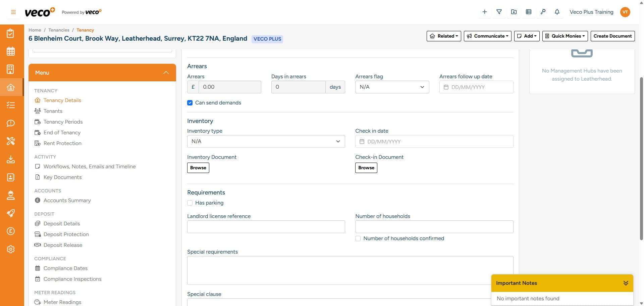This screenshot has width=644, height=306.
Task: Select Tenants from the Tenancy menu
Action: (x=52, y=111)
